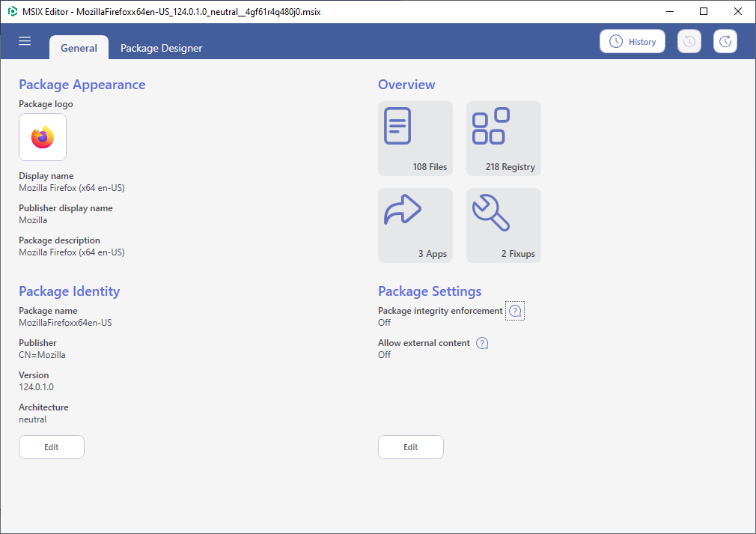Open the Package Designer tab
Viewport: 756px width, 534px height.
click(x=161, y=48)
